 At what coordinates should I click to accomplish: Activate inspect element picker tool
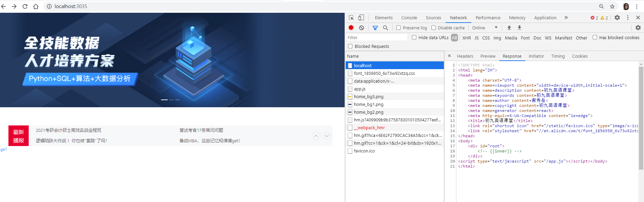pos(351,18)
